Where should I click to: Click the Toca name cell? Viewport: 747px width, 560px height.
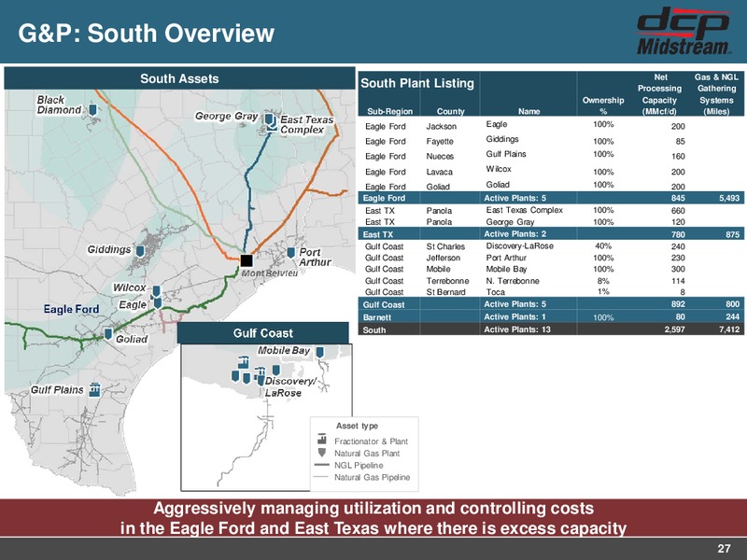(496, 292)
